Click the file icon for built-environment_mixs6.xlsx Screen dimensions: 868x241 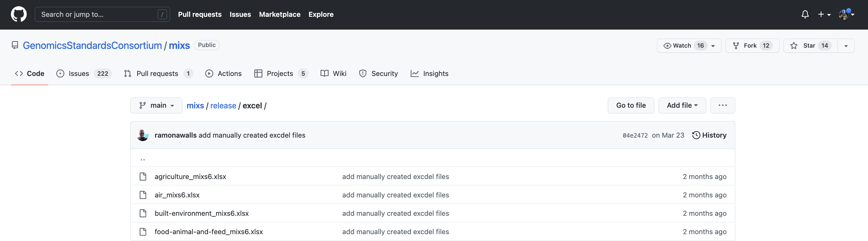point(143,213)
